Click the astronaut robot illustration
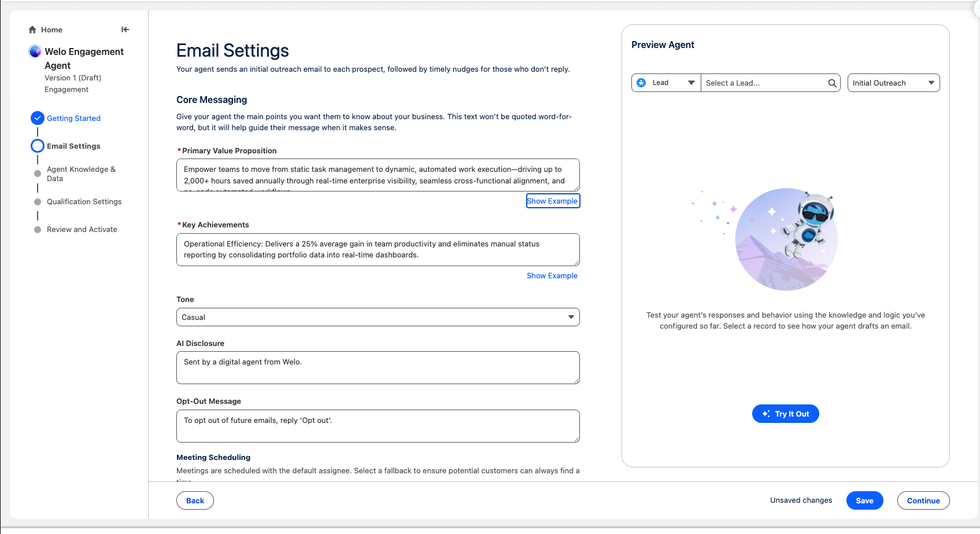The image size is (980, 534). pyautogui.click(x=809, y=224)
